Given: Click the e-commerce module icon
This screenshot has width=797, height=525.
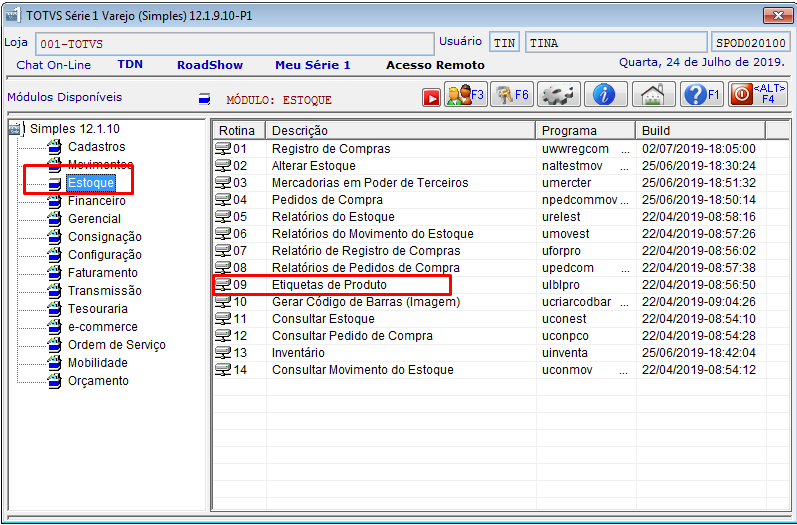Looking at the screenshot, I should pyautogui.click(x=55, y=327).
